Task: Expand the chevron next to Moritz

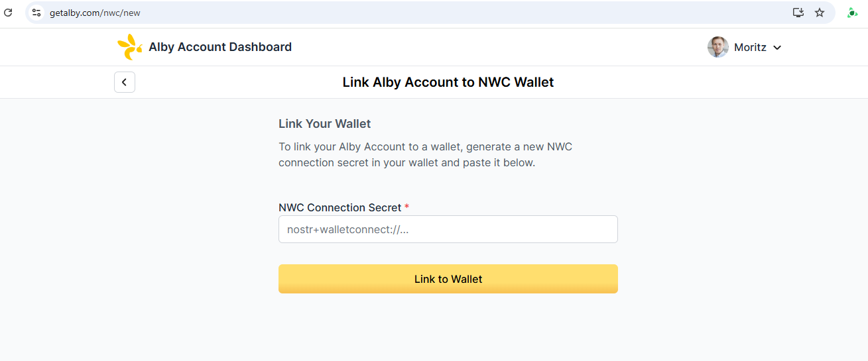Action: coord(778,48)
